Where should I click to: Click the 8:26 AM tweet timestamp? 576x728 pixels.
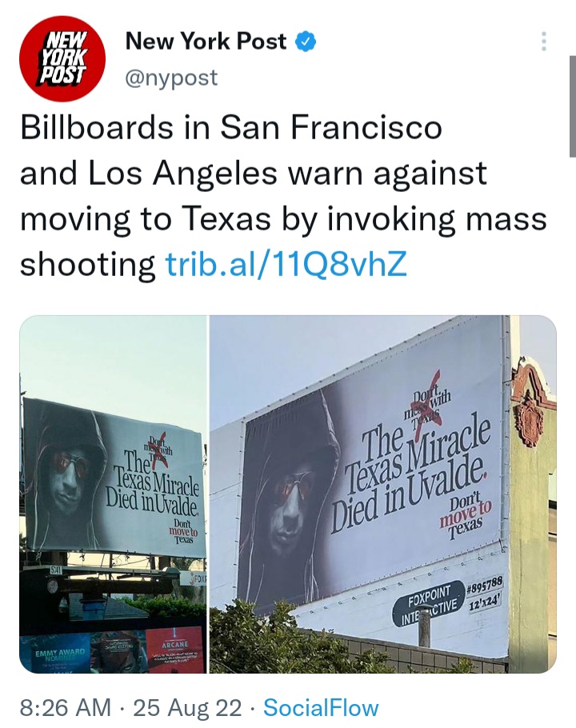coord(65,707)
